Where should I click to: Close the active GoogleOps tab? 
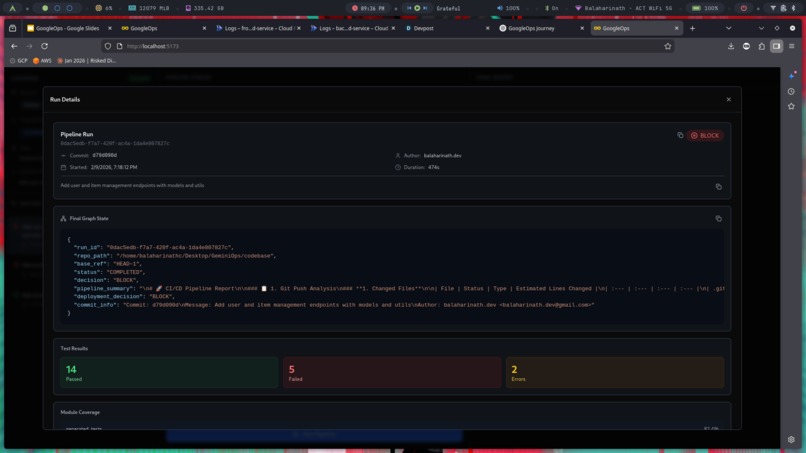tap(676, 28)
